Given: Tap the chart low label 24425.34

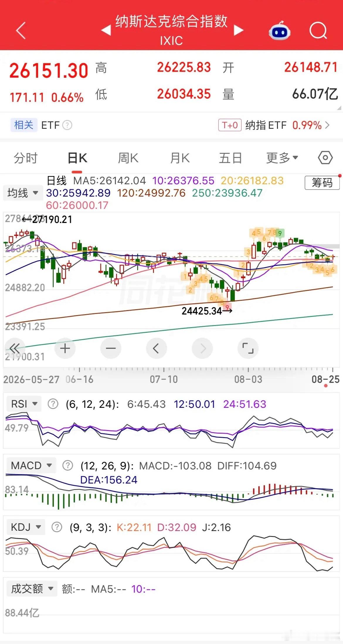Looking at the screenshot, I should (x=202, y=311).
